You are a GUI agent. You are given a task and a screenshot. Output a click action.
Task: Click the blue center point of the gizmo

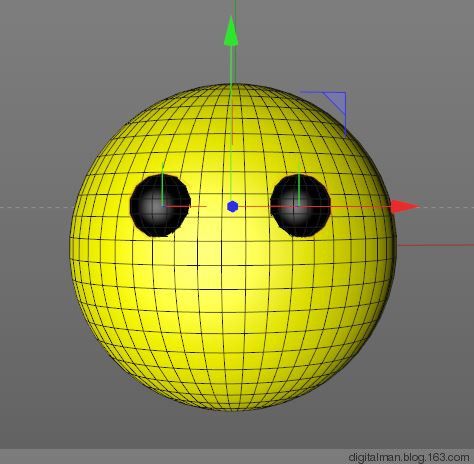point(232,207)
